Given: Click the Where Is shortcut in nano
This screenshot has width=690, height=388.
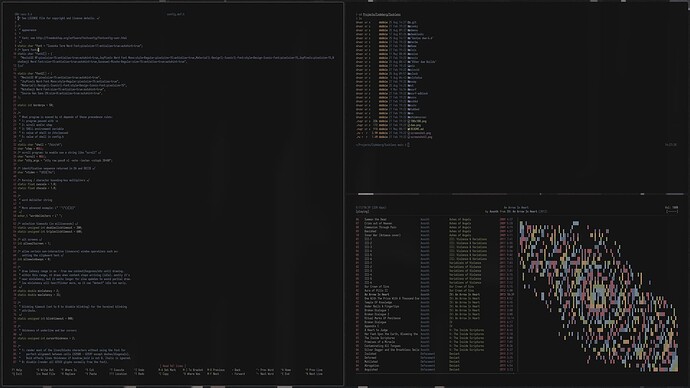Looking at the screenshot, I should click(69, 370).
